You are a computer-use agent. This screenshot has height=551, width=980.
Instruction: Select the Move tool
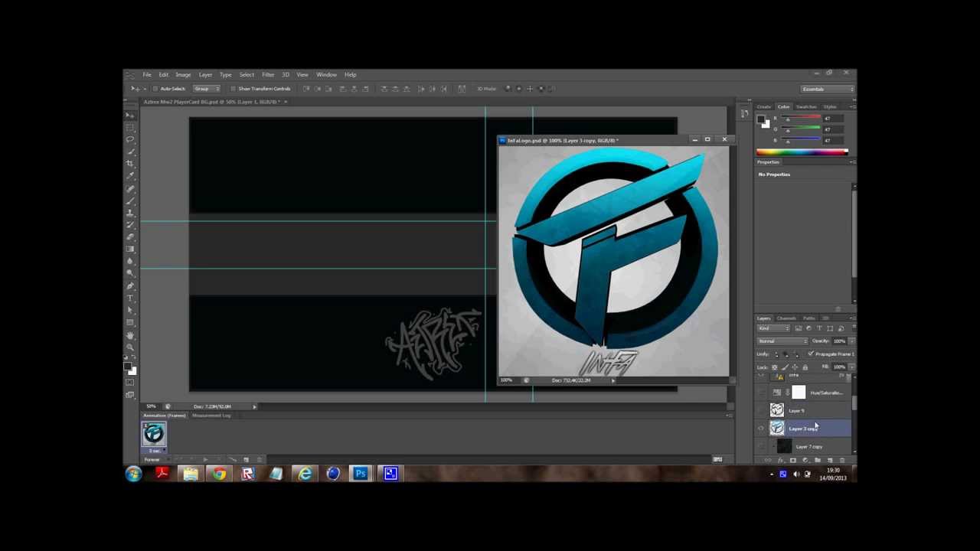[130, 115]
